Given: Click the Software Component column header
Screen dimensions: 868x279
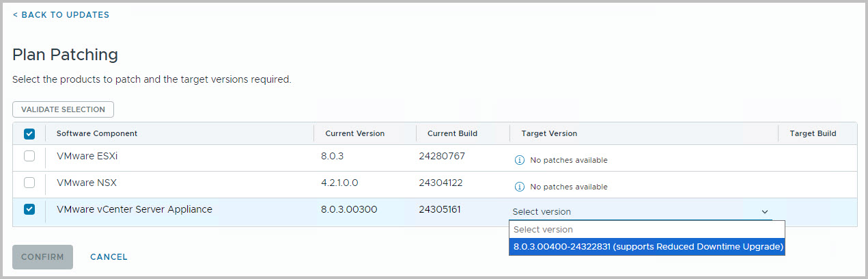Looking at the screenshot, I should [97, 133].
